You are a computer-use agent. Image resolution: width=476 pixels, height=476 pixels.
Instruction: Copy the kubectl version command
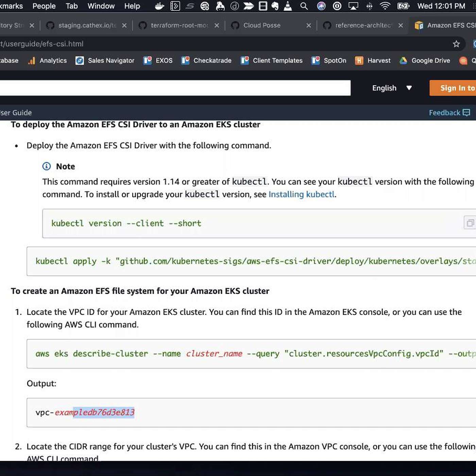(470, 223)
